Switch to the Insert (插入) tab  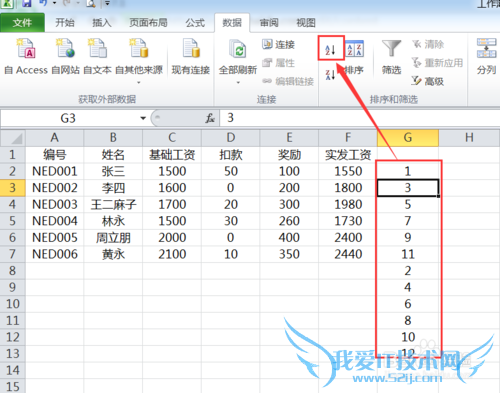(x=102, y=23)
